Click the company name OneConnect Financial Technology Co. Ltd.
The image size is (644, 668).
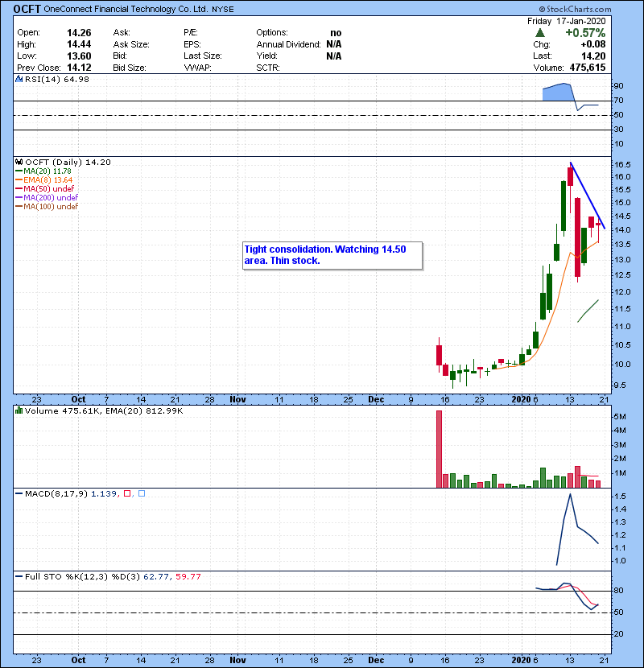(126, 9)
